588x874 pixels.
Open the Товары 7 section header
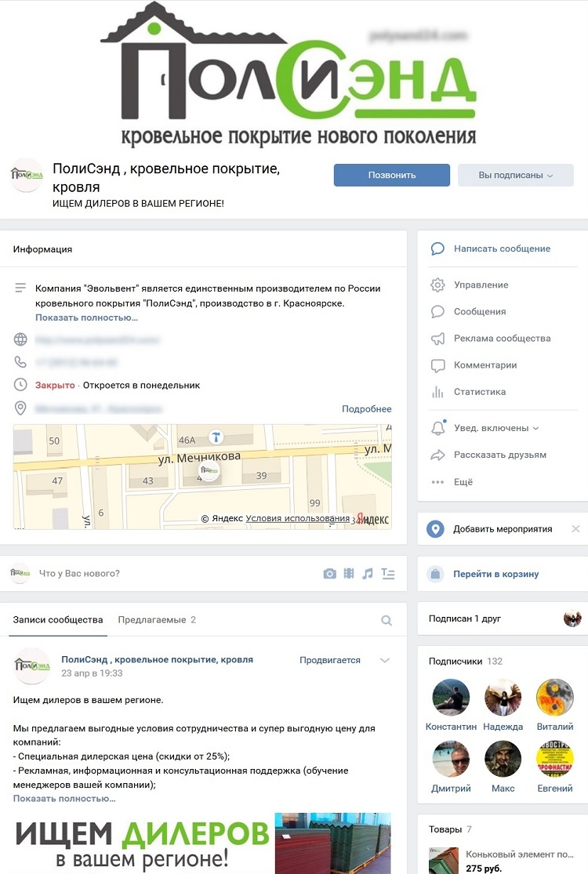click(x=450, y=829)
